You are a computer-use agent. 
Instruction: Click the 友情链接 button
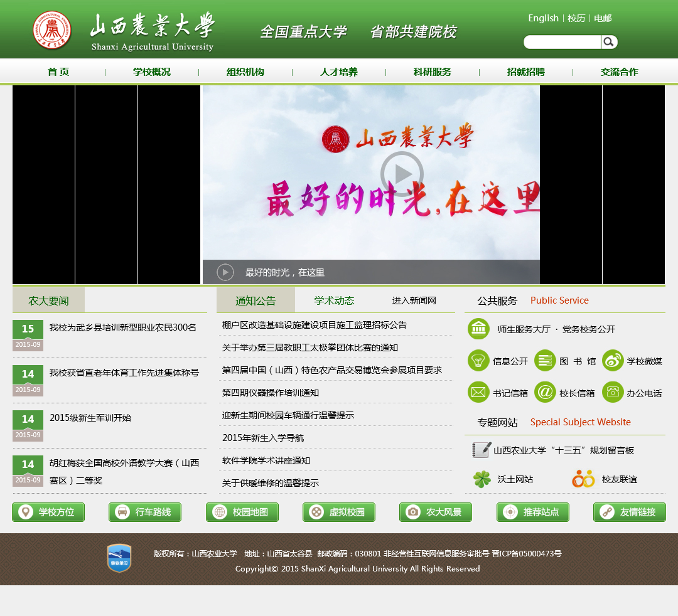pyautogui.click(x=630, y=512)
